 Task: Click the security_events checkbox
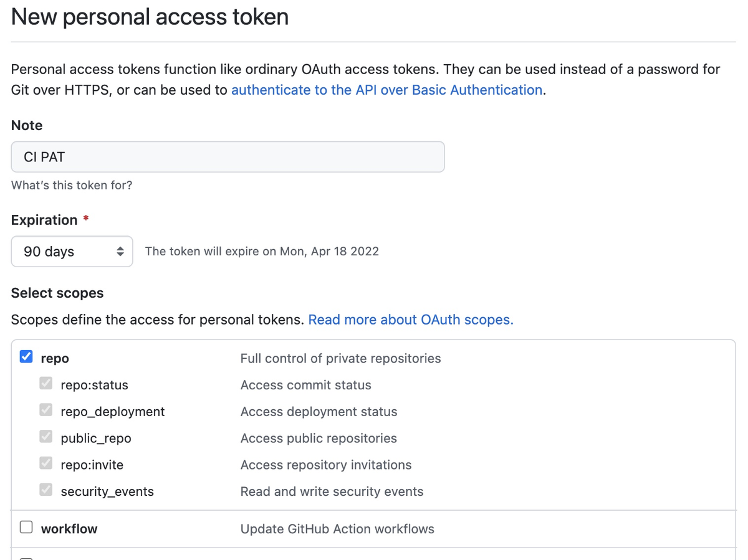(46, 490)
